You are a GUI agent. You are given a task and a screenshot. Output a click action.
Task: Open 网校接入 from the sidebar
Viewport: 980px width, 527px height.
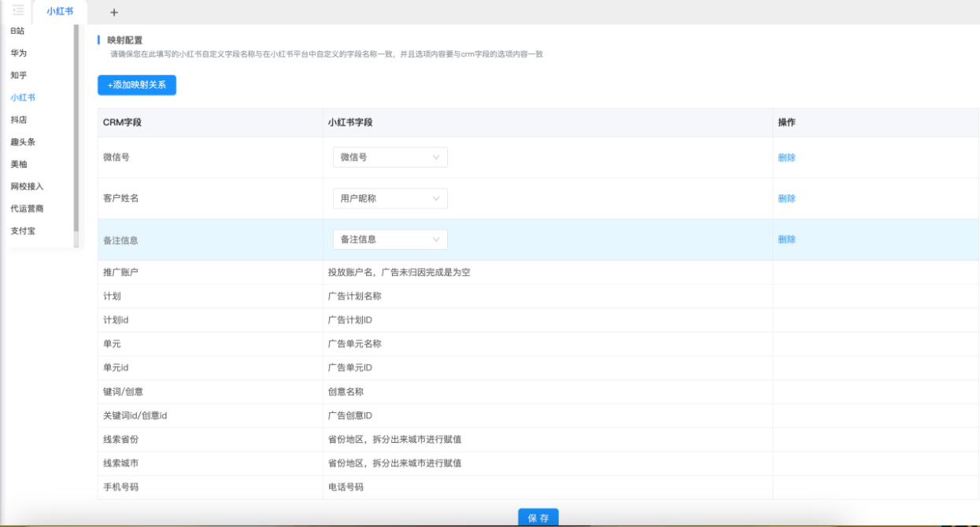coord(27,186)
